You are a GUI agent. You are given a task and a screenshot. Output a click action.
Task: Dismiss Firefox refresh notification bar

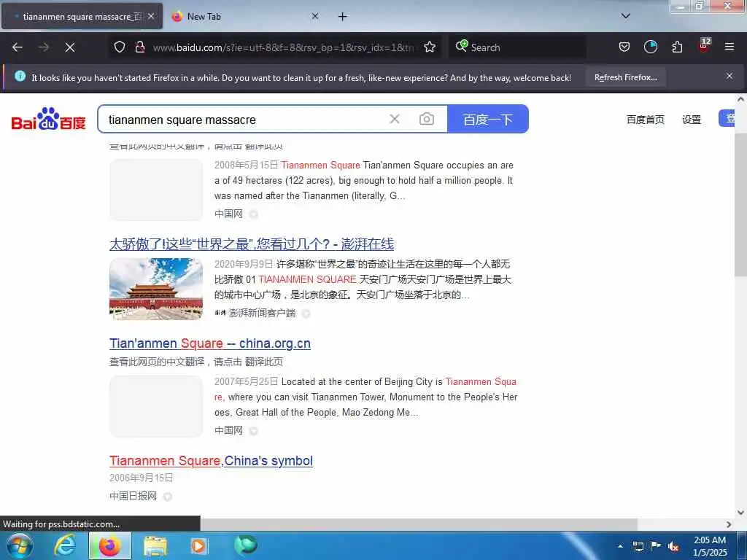click(729, 76)
